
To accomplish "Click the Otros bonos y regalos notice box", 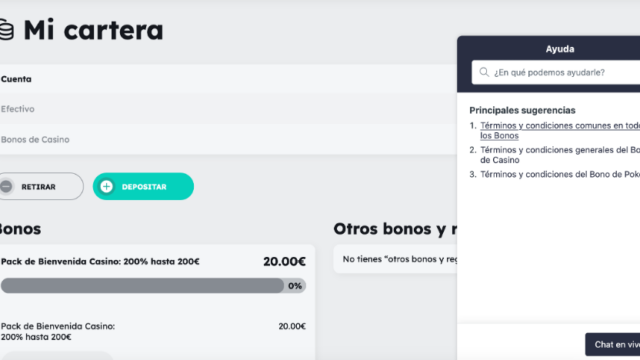I will (395, 259).
